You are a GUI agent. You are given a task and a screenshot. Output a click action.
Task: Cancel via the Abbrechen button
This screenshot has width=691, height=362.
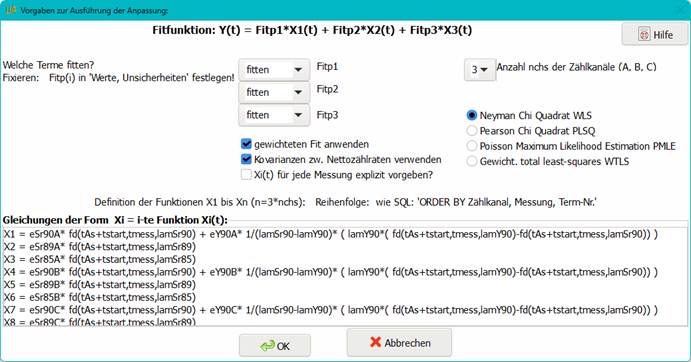[x=399, y=342]
